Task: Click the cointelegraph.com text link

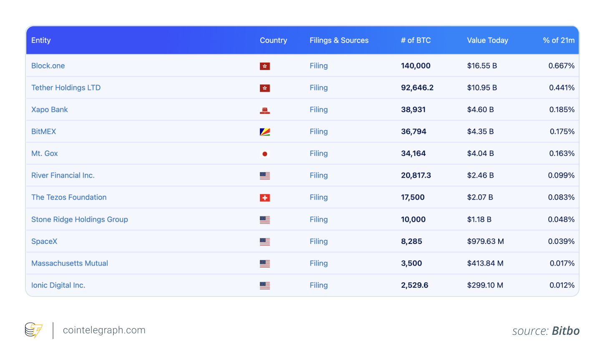Action: 104,330
